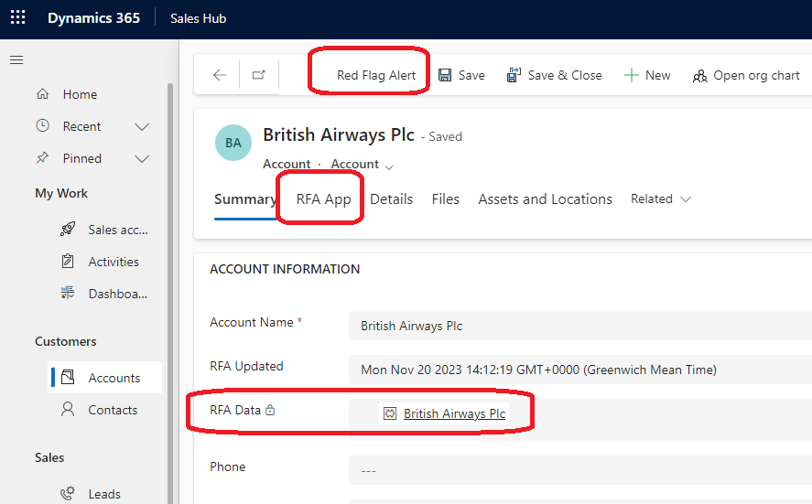Click the Accounts building icon

[x=68, y=377]
